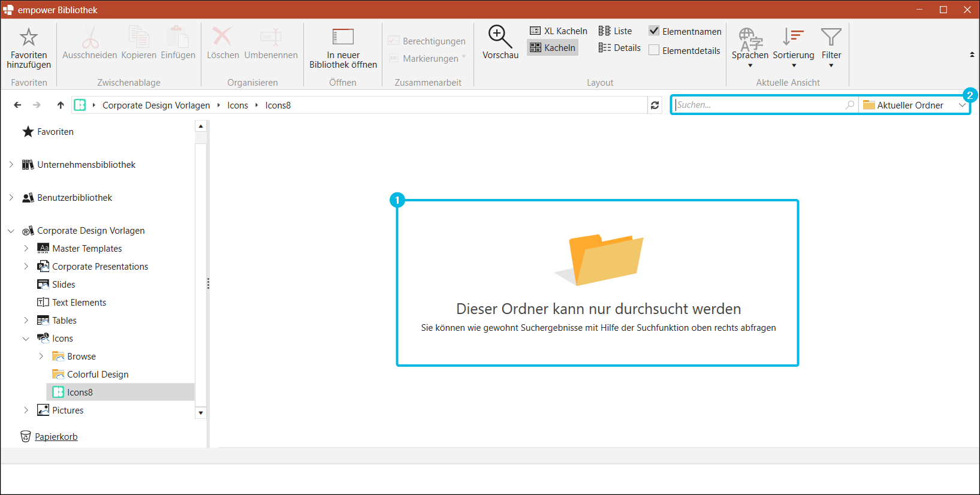Switch layout to Details view
The width and height of the screenshot is (980, 495).
620,48
